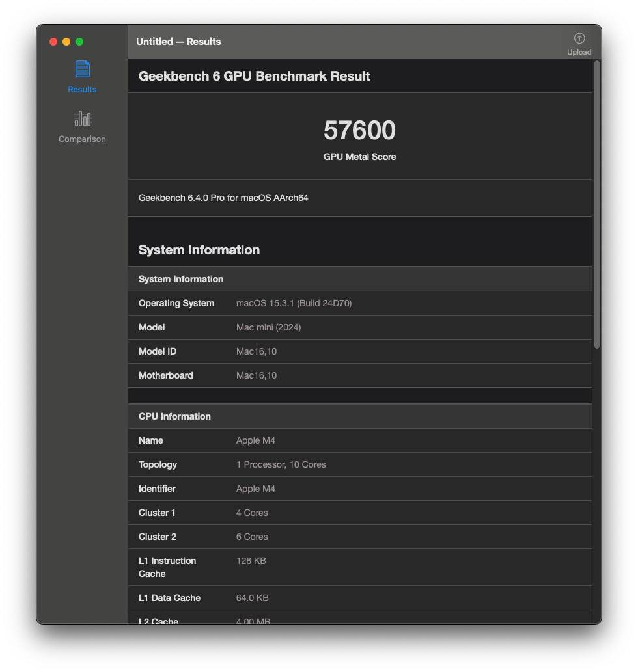The height and width of the screenshot is (672, 638).
Task: Click the Mac mini (2024) model value
Action: pyautogui.click(x=268, y=327)
